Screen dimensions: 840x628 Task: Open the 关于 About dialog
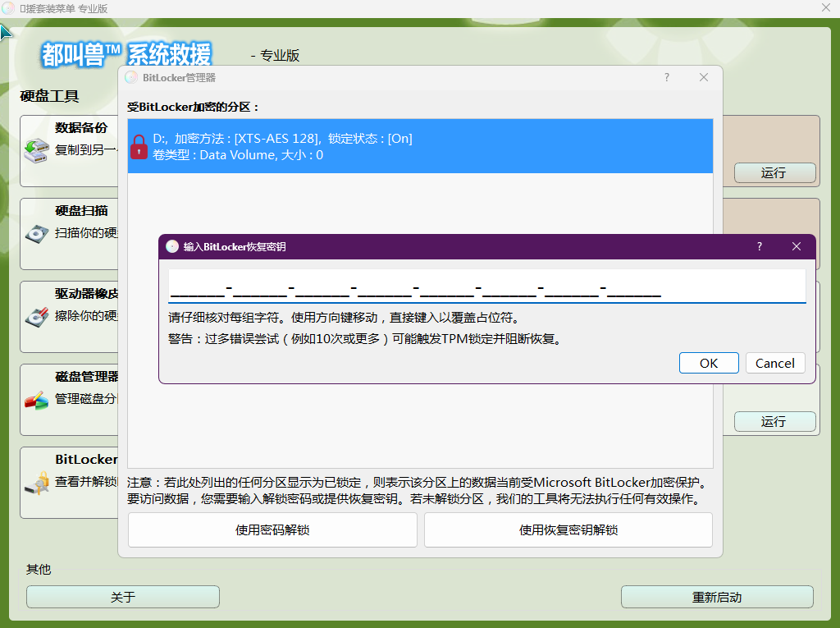[x=122, y=596]
